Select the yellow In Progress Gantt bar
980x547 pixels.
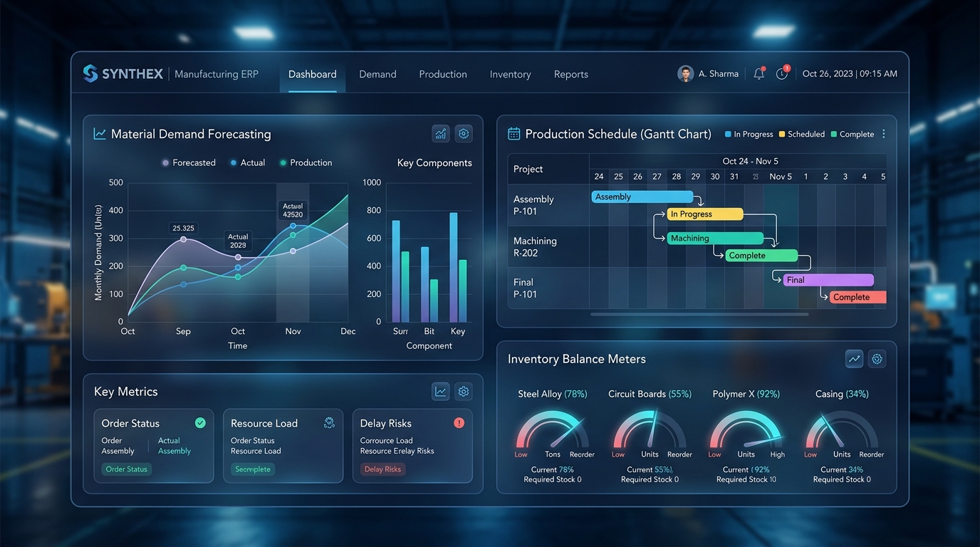coord(705,214)
